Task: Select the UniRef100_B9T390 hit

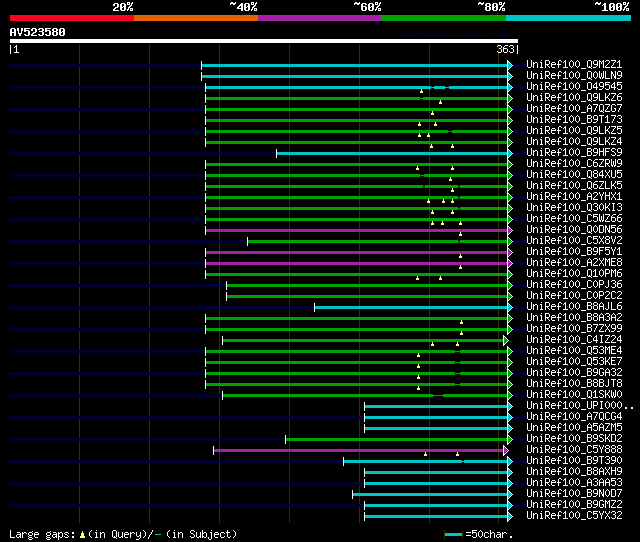Action: (x=574, y=461)
